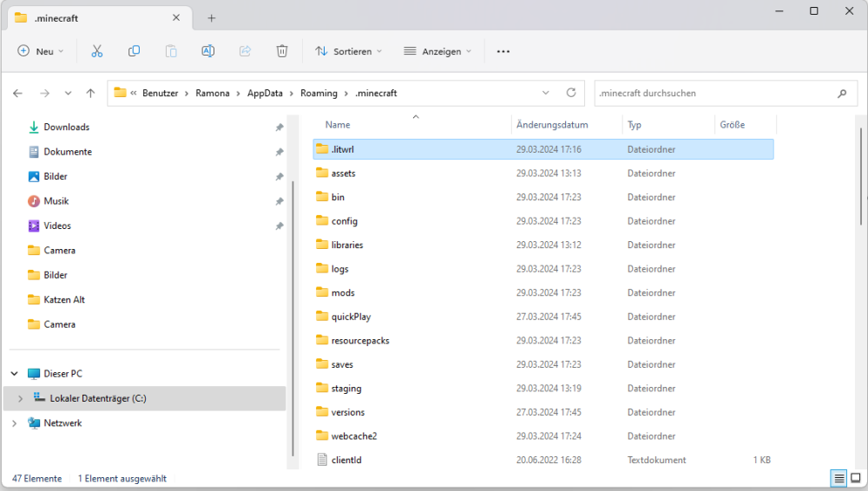This screenshot has height=491, width=868.
Task: Go forward with the right arrow
Action: 45,93
